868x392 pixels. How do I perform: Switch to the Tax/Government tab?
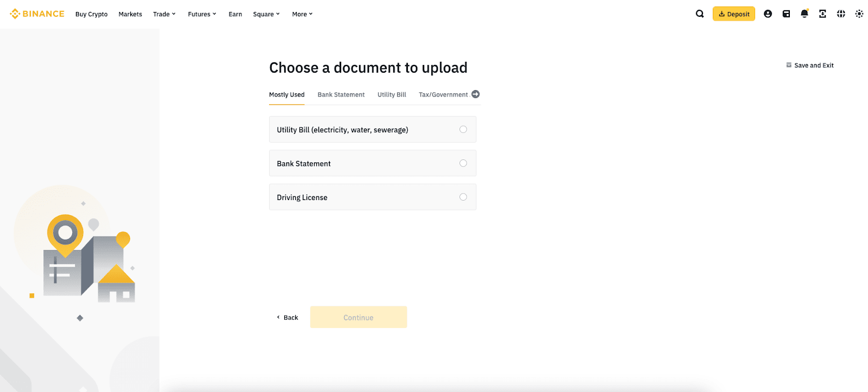pos(443,95)
